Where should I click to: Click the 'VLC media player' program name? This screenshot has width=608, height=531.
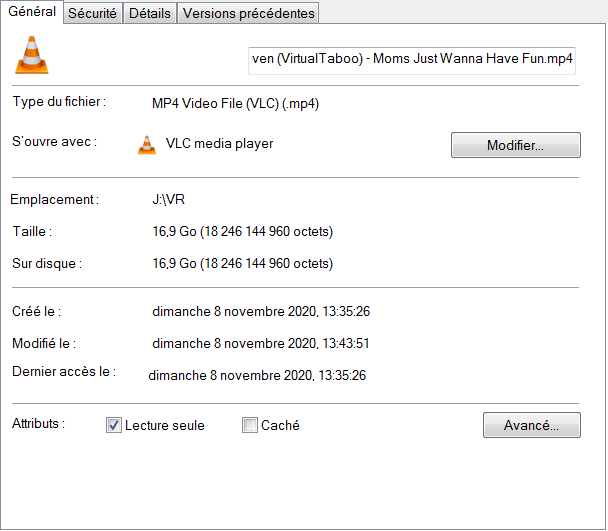(x=219, y=144)
